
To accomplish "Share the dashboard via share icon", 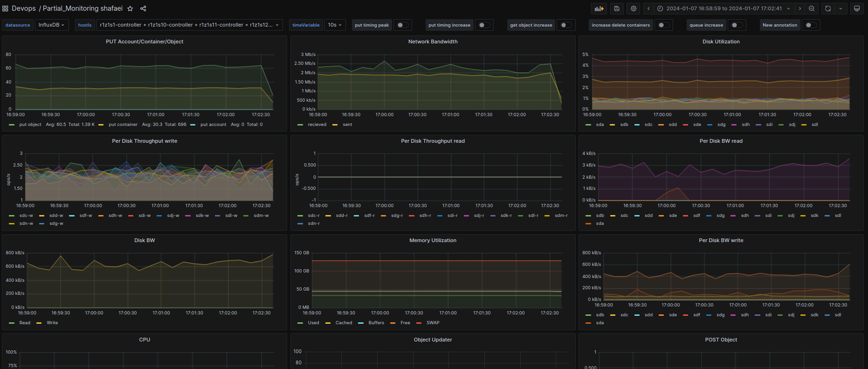I will tap(143, 8).
